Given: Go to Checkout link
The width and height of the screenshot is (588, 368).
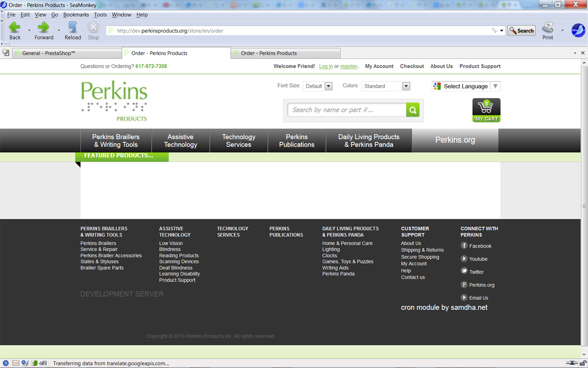Looking at the screenshot, I should [x=412, y=66].
